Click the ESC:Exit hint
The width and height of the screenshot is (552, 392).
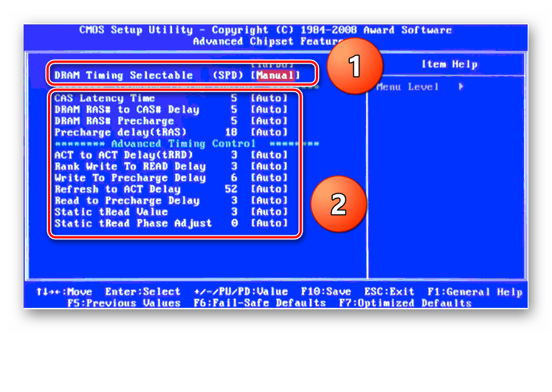click(x=389, y=292)
